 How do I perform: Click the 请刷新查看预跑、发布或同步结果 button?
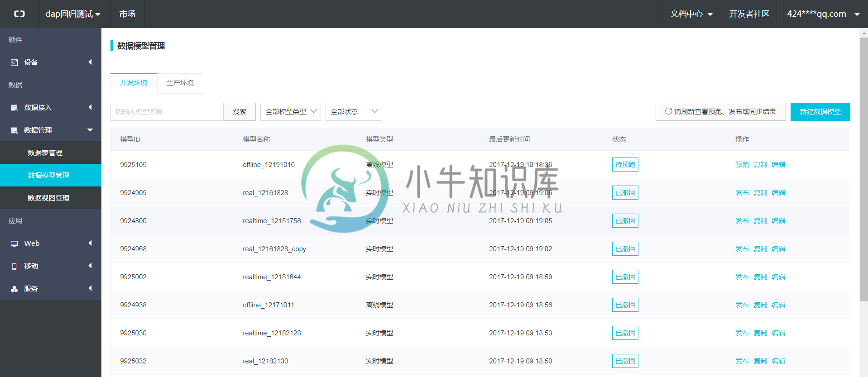click(720, 112)
